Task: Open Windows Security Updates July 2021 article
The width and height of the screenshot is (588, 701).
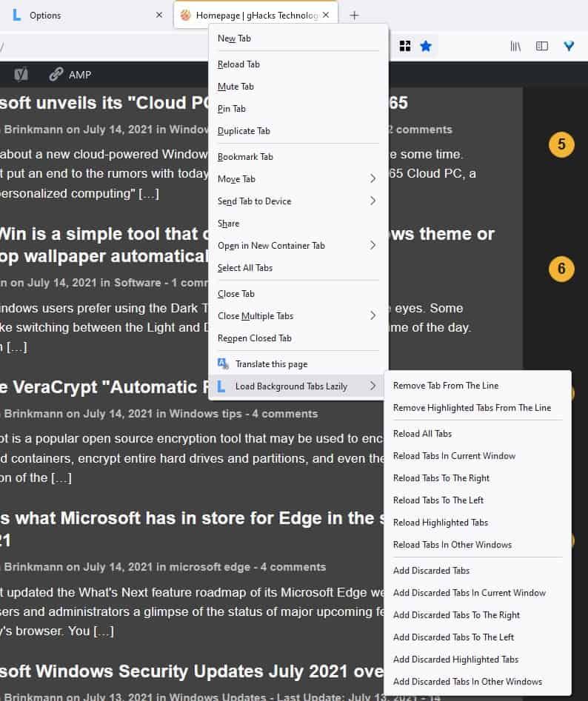Action: (193, 671)
